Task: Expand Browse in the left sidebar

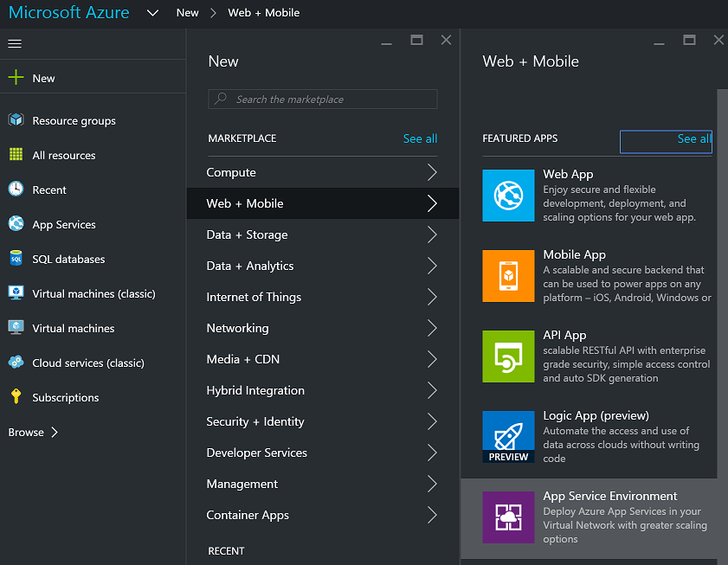Action: [x=33, y=432]
